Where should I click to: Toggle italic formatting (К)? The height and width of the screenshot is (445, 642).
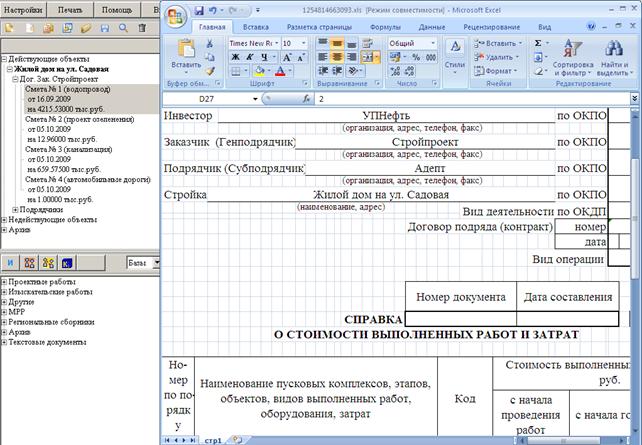point(249,57)
